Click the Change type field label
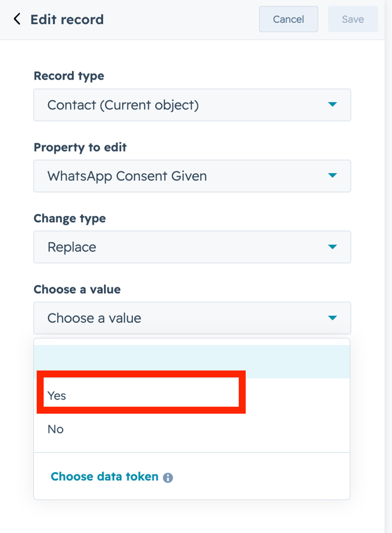This screenshot has width=392, height=533. (x=70, y=218)
